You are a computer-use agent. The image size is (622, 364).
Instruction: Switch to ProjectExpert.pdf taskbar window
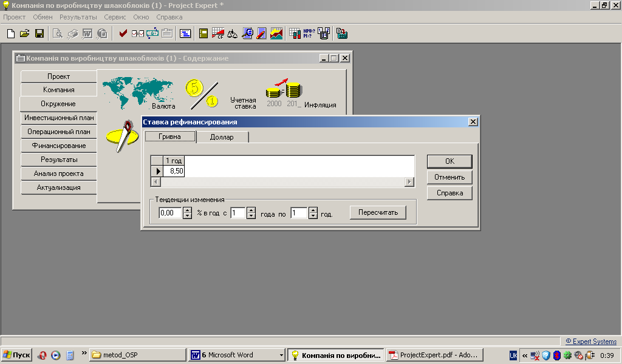(435, 355)
